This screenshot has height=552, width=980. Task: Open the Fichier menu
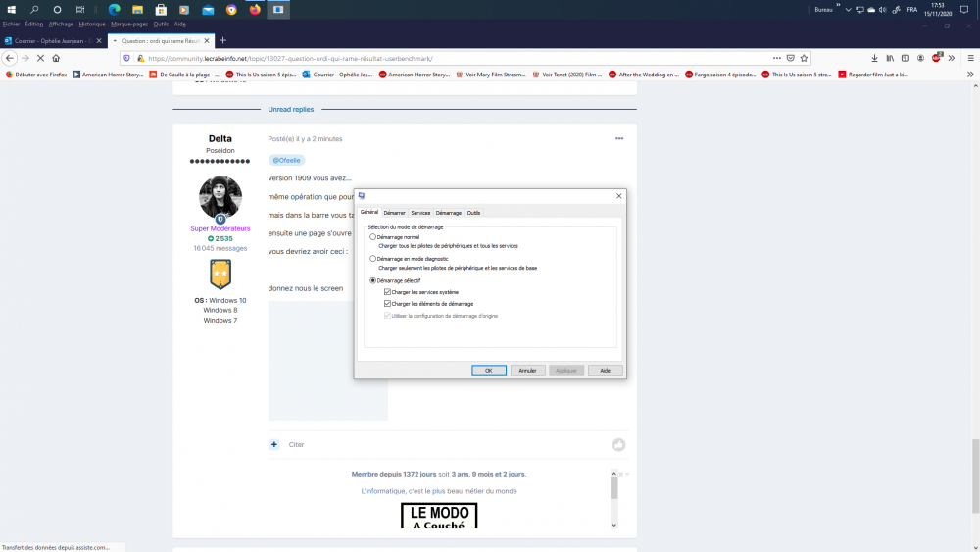pos(11,24)
